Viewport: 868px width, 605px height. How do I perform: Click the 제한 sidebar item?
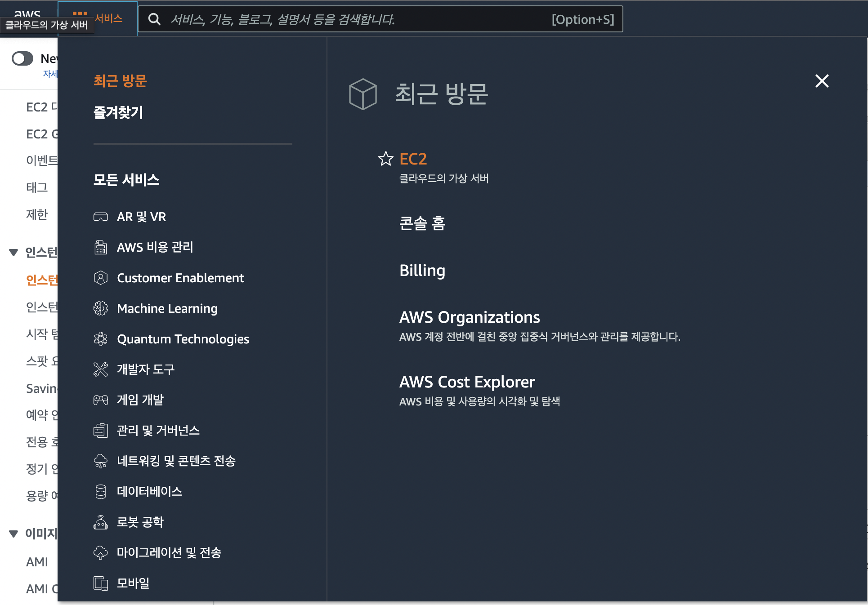point(37,214)
